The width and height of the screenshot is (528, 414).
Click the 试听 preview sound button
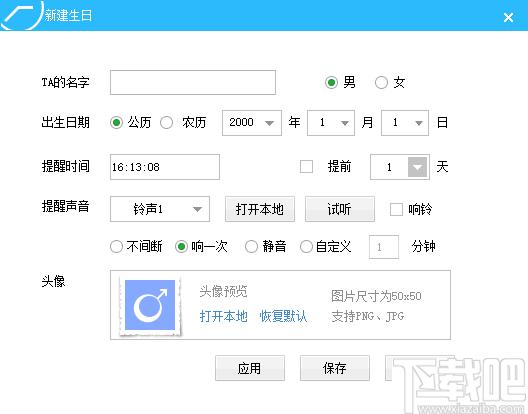point(340,209)
